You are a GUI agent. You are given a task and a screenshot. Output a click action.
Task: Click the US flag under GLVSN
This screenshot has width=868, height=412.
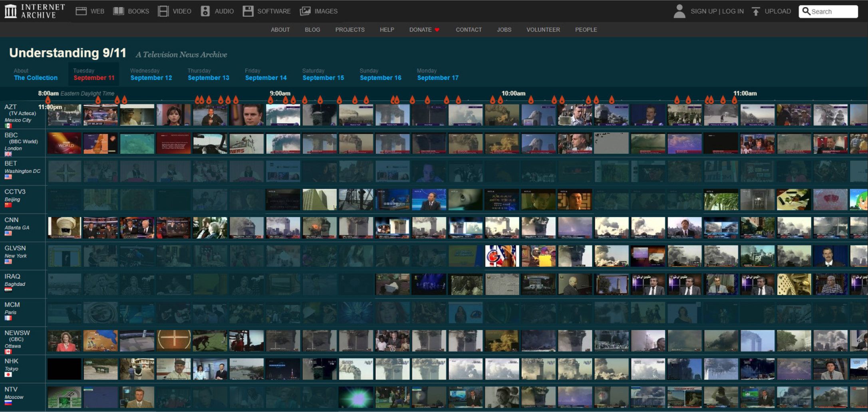8,261
